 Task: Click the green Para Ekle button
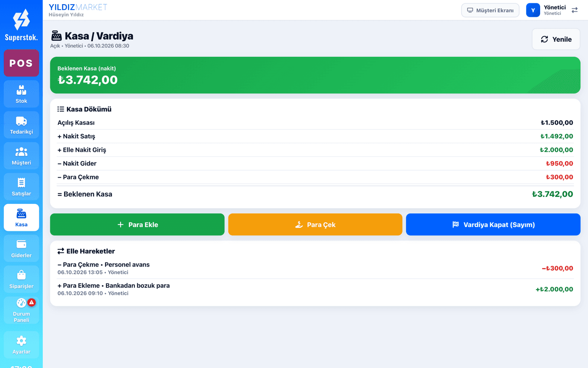click(137, 225)
